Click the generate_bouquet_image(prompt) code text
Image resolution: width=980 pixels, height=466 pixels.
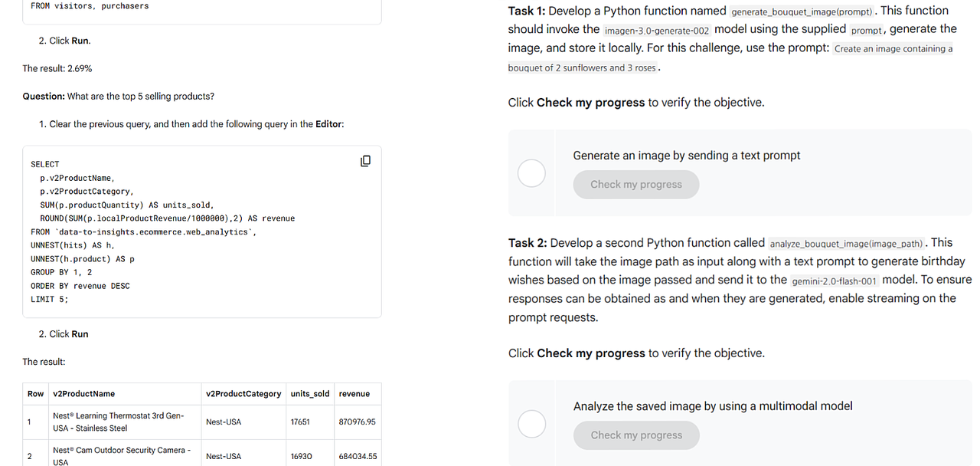point(802,12)
